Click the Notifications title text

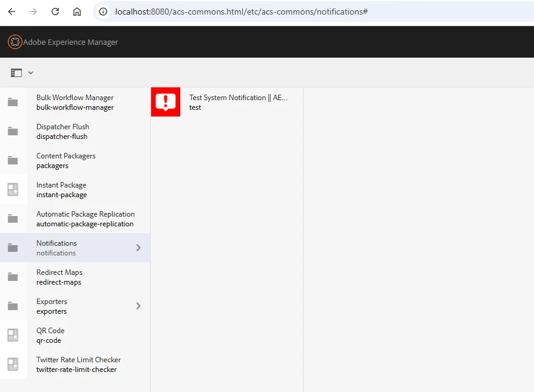[56, 243]
